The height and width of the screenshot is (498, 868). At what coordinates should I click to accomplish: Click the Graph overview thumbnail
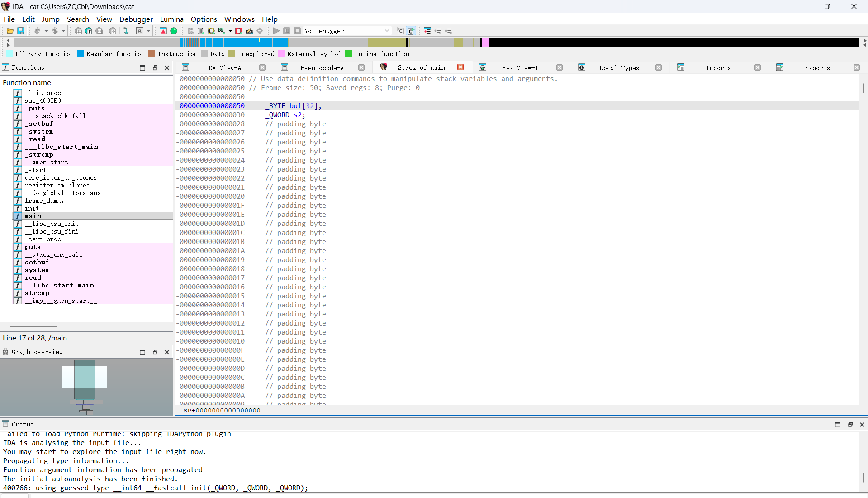86,387
